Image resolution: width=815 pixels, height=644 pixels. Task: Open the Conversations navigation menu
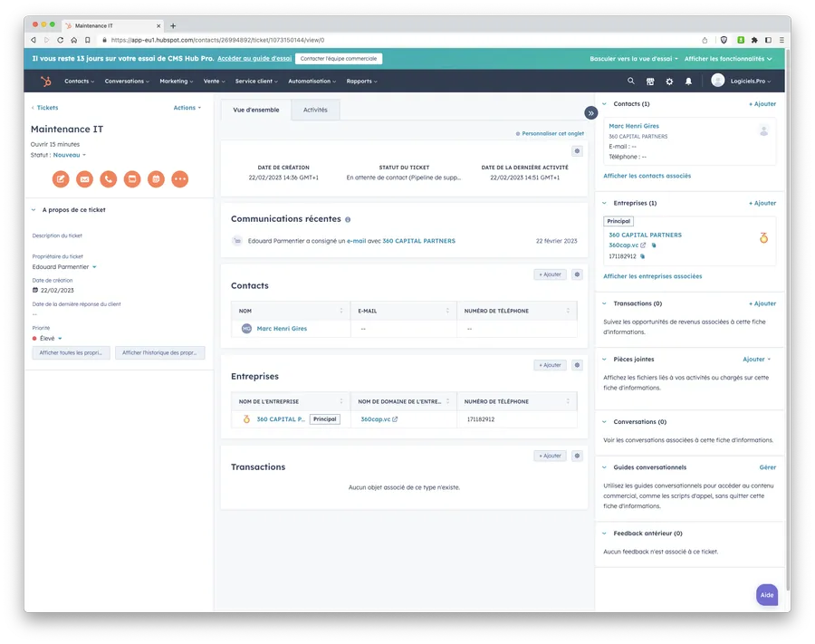coord(127,82)
